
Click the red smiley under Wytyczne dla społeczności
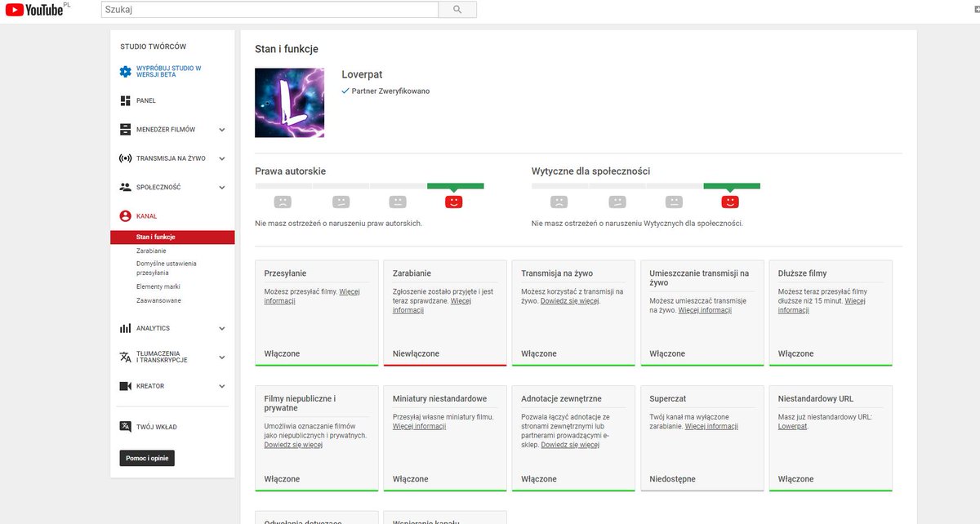(730, 201)
